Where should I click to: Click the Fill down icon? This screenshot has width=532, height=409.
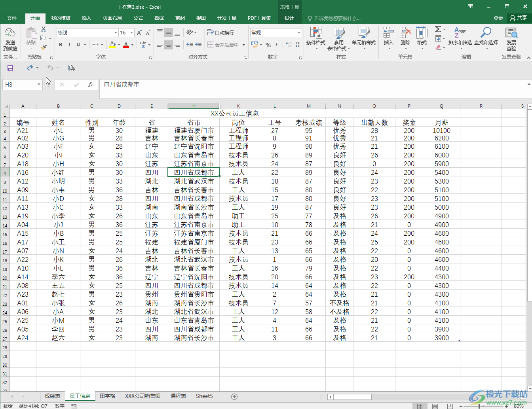(438, 38)
